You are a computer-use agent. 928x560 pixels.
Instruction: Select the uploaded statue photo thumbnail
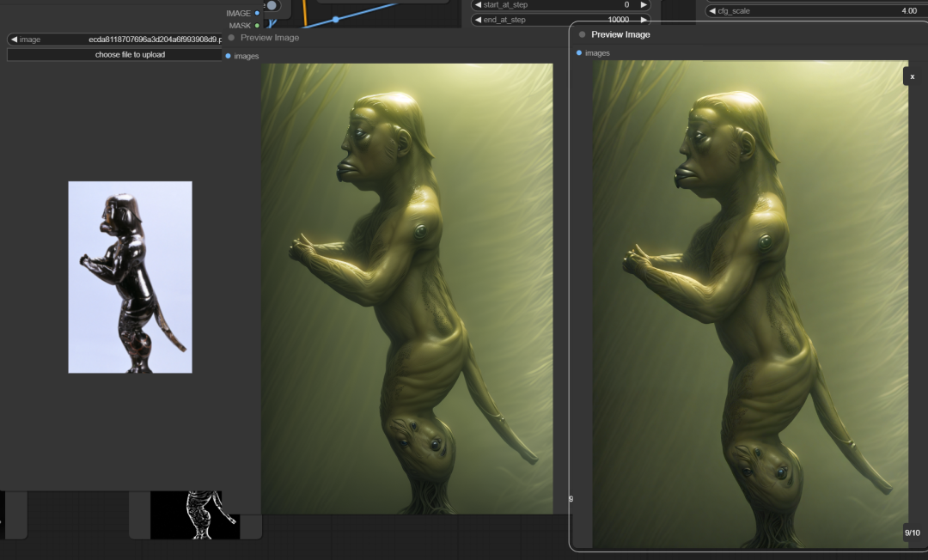[x=130, y=277]
